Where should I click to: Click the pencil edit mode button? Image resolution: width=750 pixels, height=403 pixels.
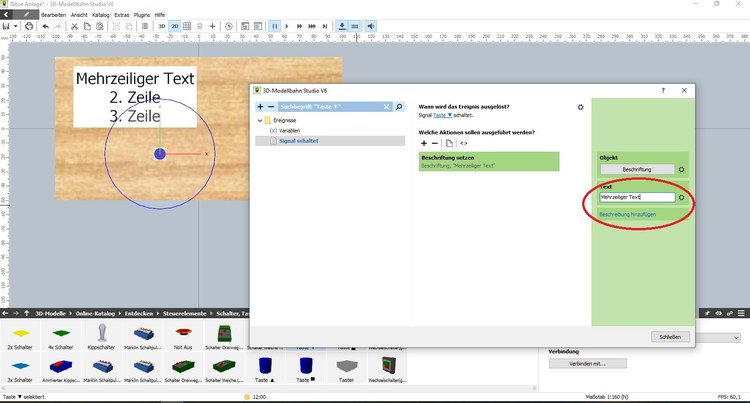(26, 15)
